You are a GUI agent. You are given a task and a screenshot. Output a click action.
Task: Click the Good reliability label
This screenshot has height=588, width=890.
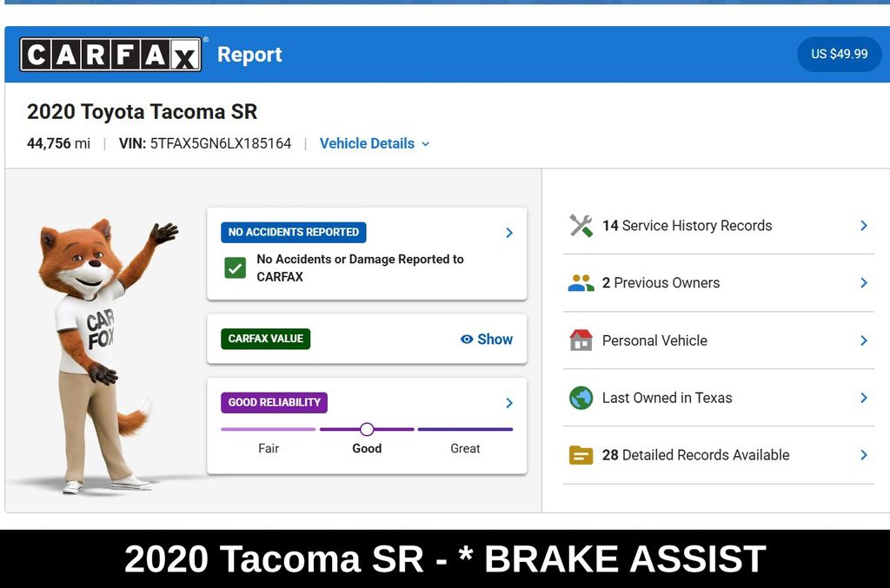(367, 448)
